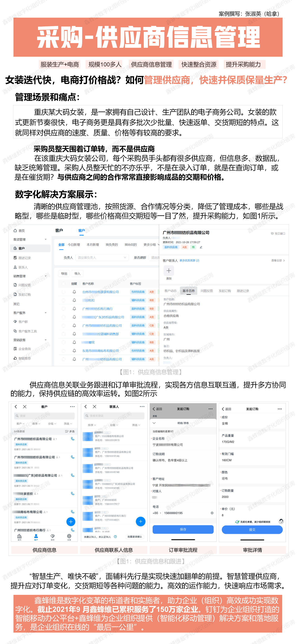Viewport: 297px width, 644px height.
Task: Tap the help question mark beside 未认证56人
Action: (115, 537)
